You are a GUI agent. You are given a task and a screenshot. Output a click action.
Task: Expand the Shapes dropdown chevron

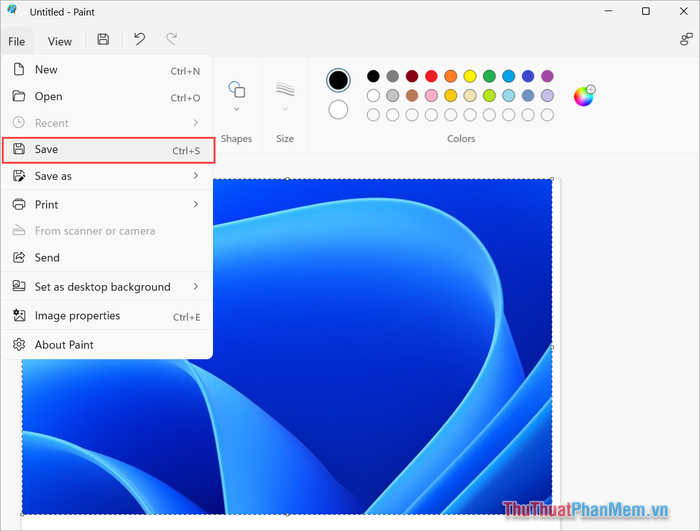click(237, 109)
